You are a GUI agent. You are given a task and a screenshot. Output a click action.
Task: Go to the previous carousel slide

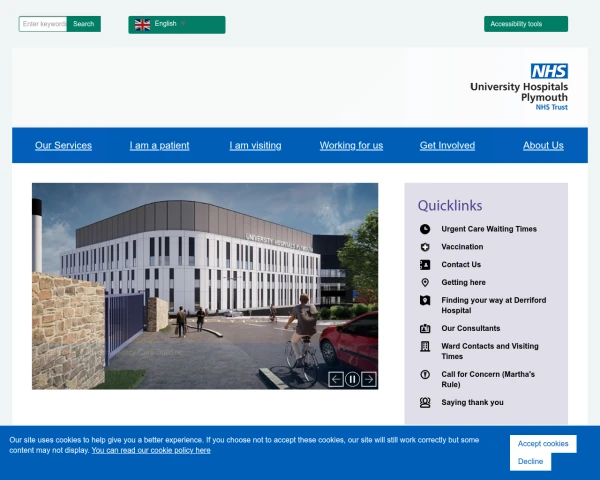(336, 379)
